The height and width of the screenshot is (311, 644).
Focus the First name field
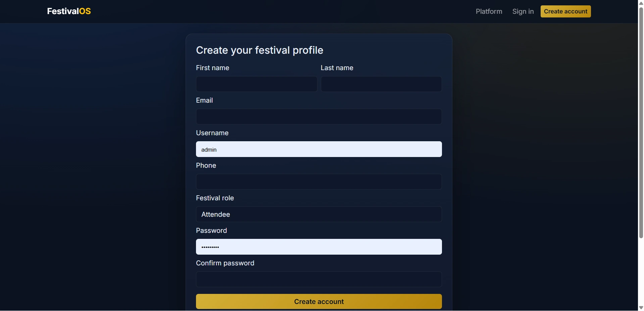(256, 84)
